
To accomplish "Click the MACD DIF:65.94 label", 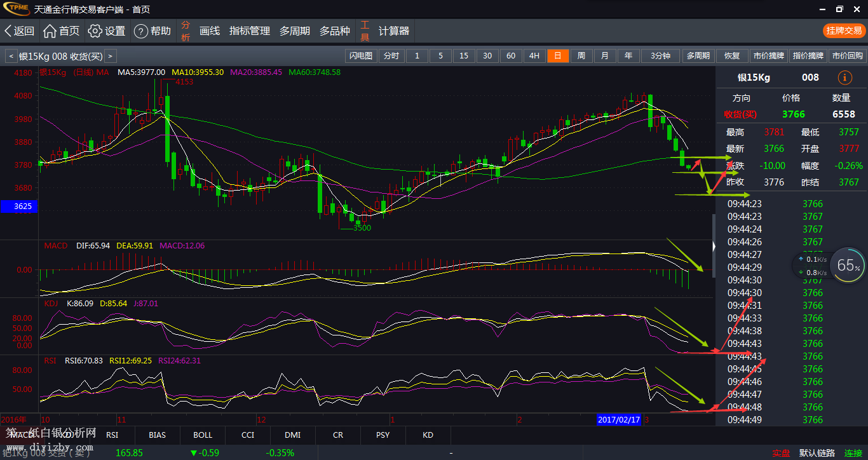I will tap(93, 245).
